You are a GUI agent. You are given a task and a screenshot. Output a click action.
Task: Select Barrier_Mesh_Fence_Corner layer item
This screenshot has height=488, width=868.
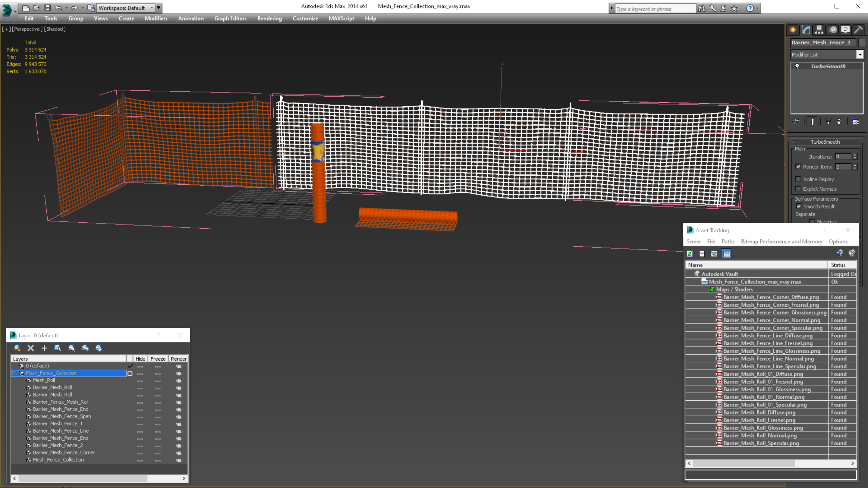[64, 453]
